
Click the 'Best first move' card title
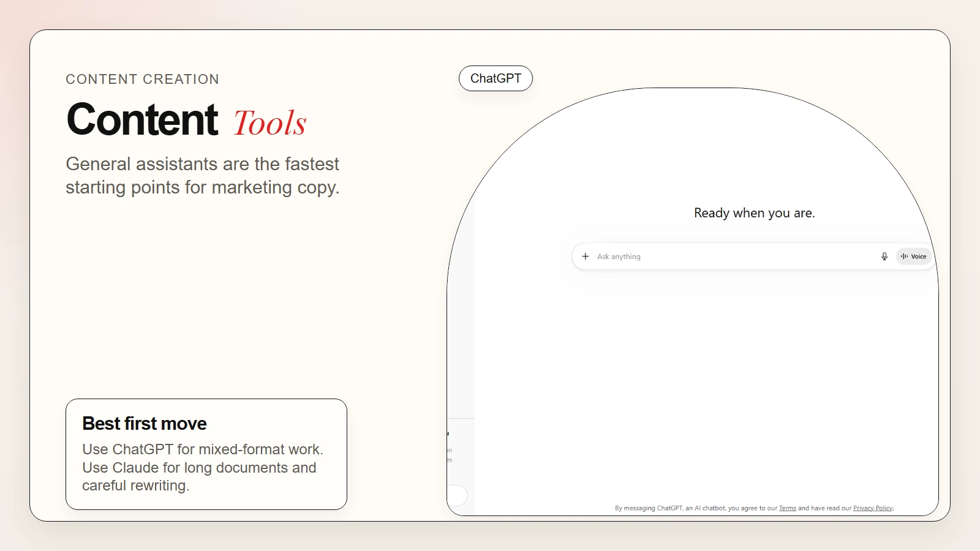click(x=145, y=424)
